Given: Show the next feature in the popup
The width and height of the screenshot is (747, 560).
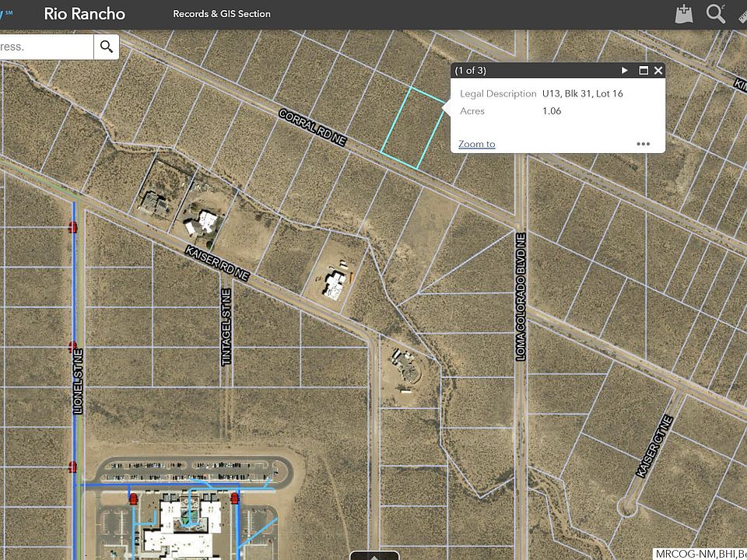Looking at the screenshot, I should [x=625, y=71].
